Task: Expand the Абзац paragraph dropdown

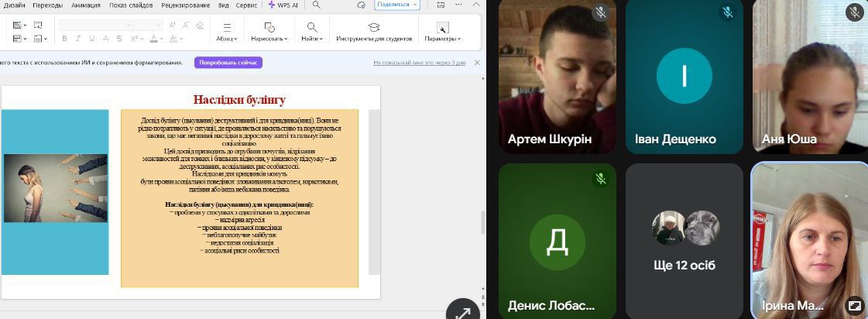Action: pyautogui.click(x=227, y=32)
